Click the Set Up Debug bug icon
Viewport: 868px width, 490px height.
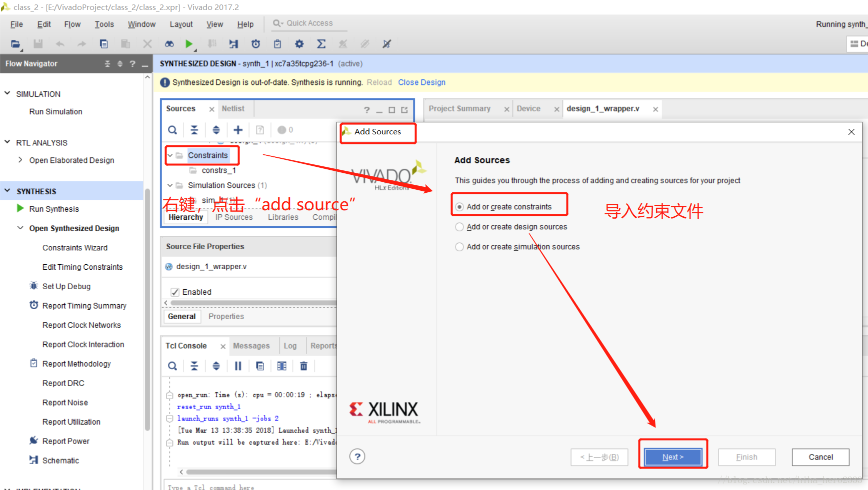(33, 286)
